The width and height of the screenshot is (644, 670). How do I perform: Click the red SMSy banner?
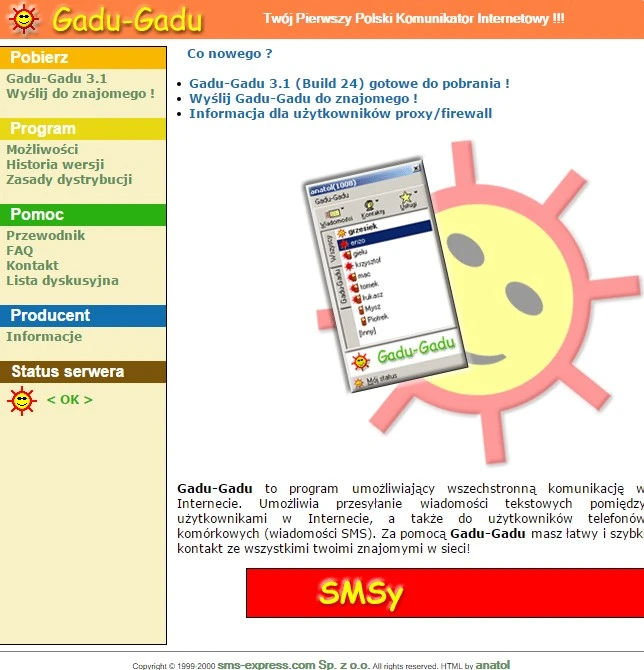tap(444, 594)
